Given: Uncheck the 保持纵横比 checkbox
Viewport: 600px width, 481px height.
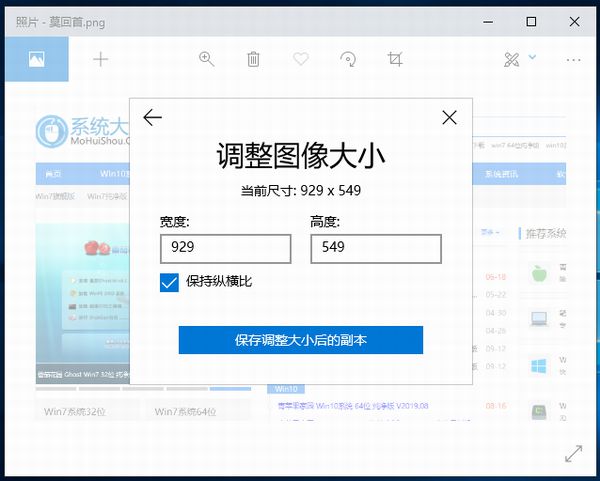Looking at the screenshot, I should click(x=169, y=282).
